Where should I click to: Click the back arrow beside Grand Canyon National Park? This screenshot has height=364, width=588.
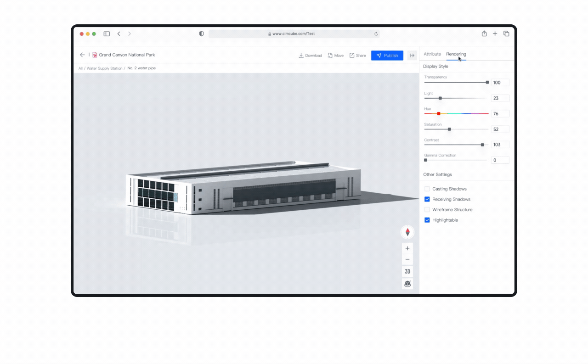[x=82, y=55]
